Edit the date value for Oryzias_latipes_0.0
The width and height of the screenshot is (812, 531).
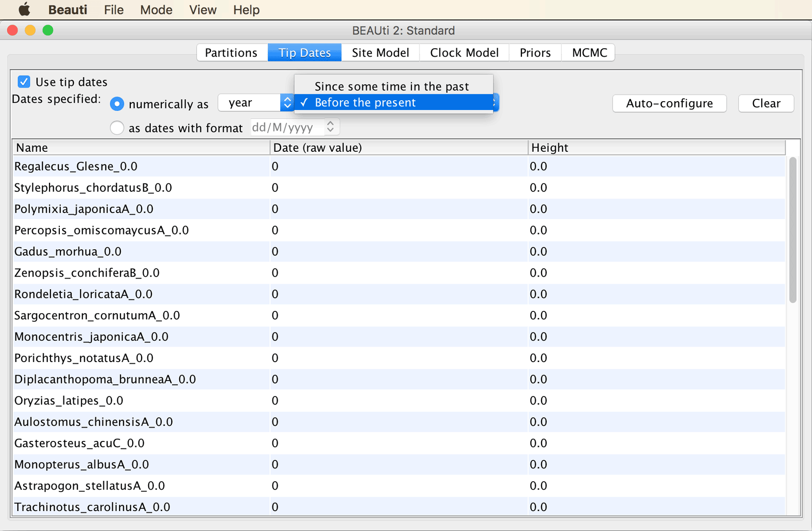point(399,401)
